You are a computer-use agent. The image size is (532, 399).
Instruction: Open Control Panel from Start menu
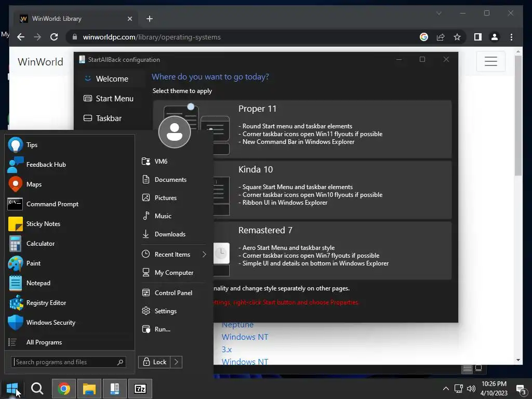(174, 293)
